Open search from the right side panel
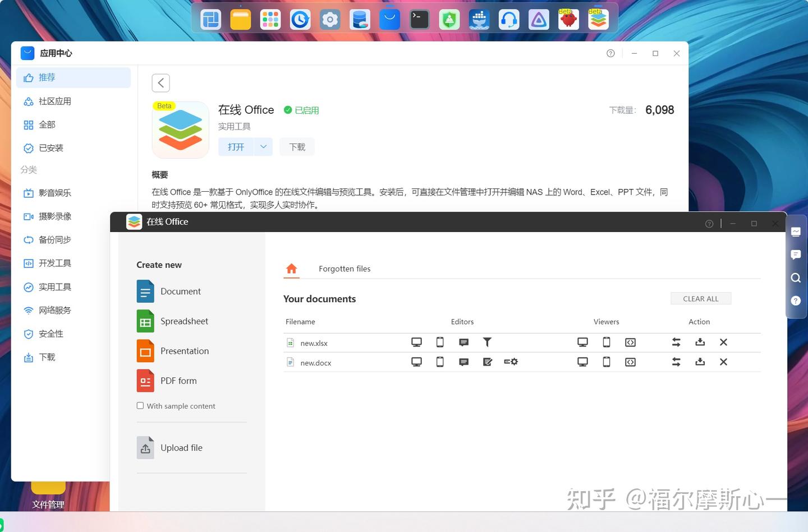The height and width of the screenshot is (532, 808). pos(796,277)
